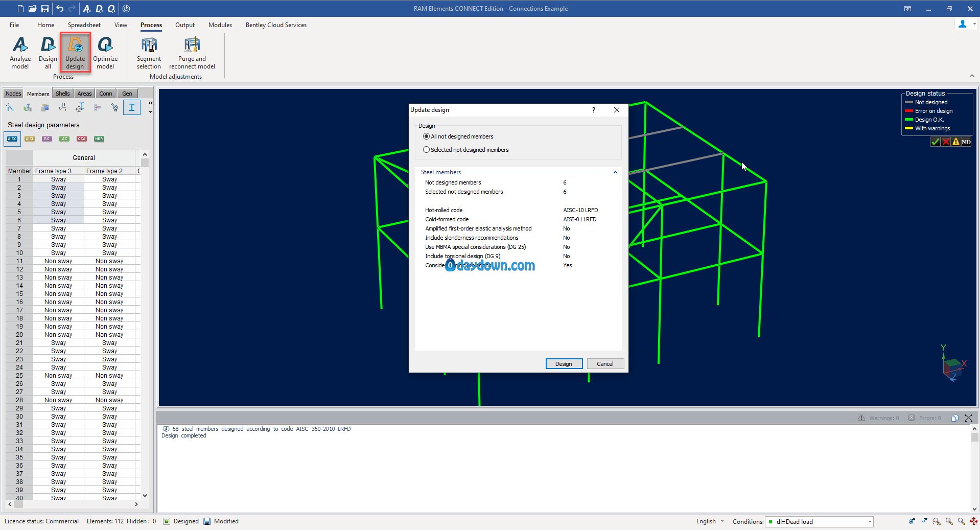
Task: Switch to the Output ribbon tab
Action: click(x=184, y=25)
